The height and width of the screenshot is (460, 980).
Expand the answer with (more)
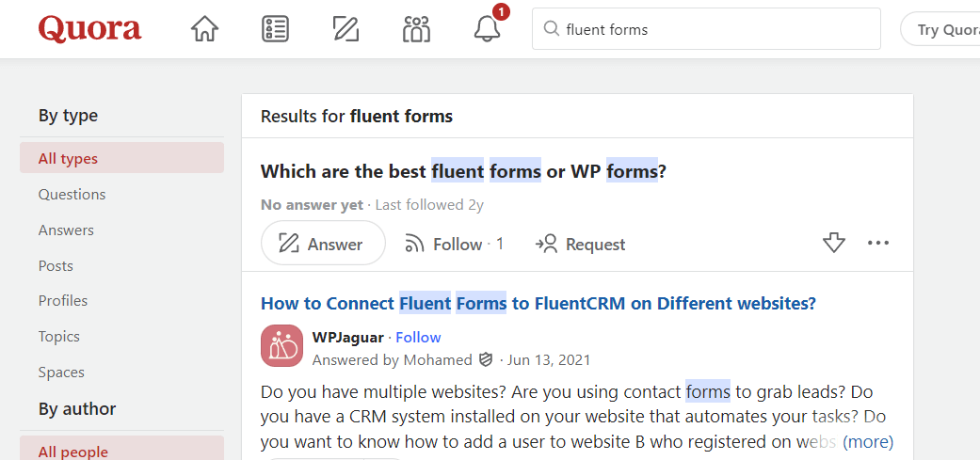coord(868,441)
